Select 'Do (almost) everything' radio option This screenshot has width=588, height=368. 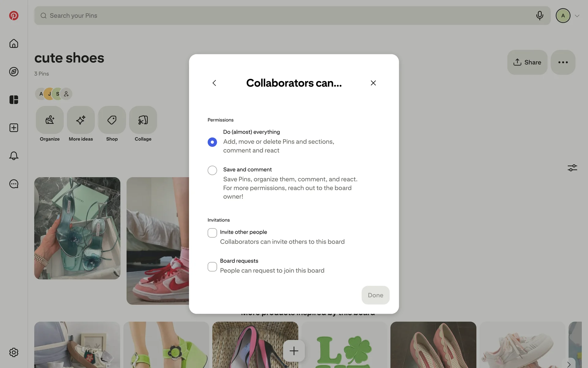click(212, 142)
